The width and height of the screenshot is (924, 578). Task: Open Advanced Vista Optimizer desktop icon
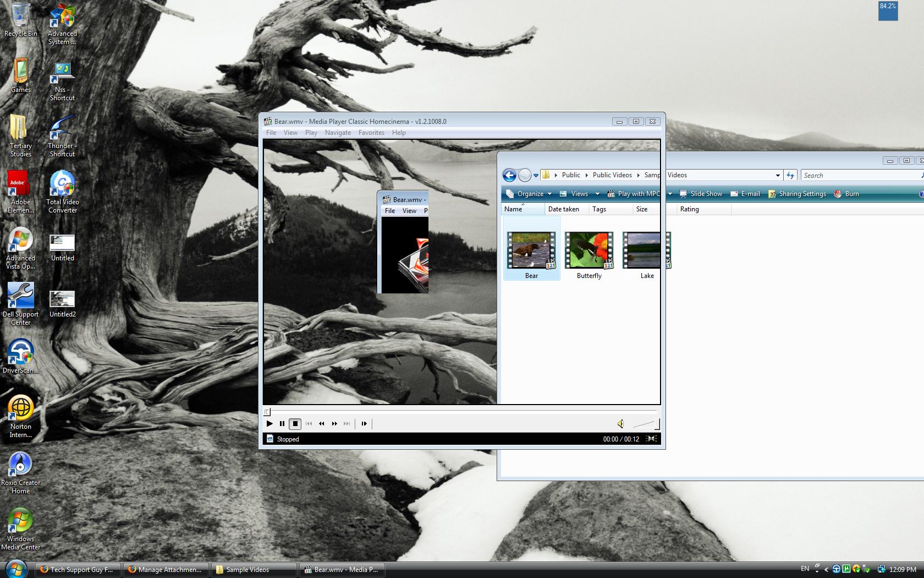tap(21, 248)
